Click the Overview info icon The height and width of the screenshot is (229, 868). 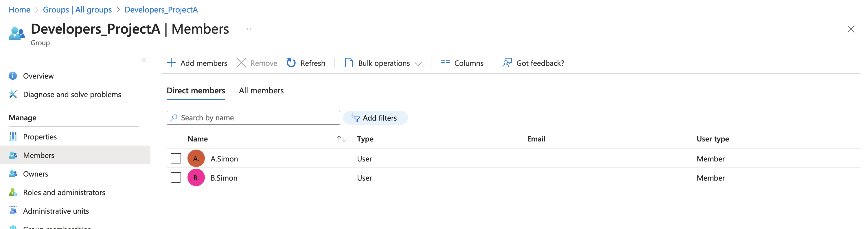click(x=13, y=76)
